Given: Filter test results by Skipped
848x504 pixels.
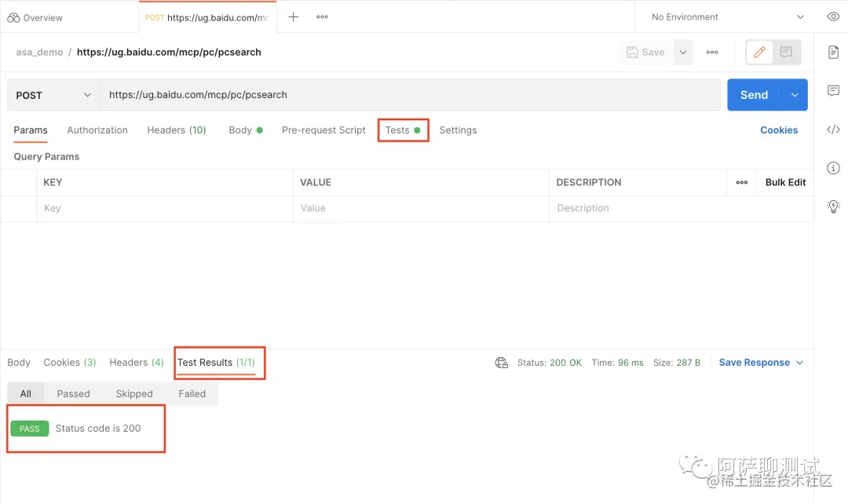Looking at the screenshot, I should pos(134,394).
